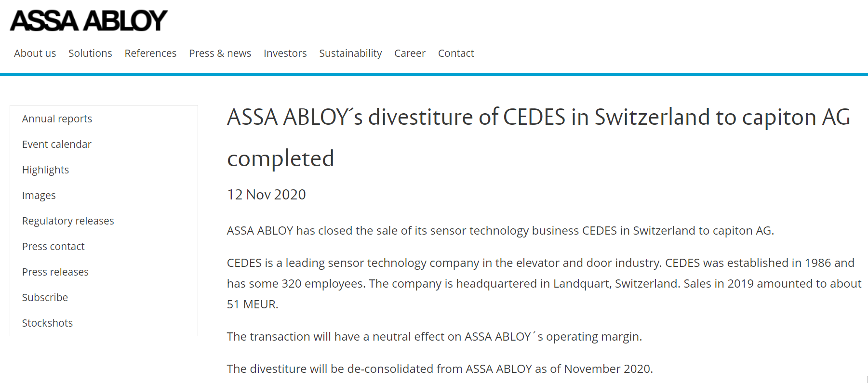Image resolution: width=868 pixels, height=383 pixels.
Task: Click the ASSA ABLOY logo
Action: pyautogui.click(x=89, y=21)
